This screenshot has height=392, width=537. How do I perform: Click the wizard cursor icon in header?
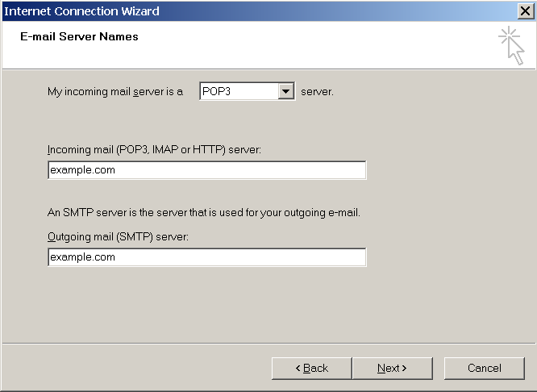click(x=511, y=44)
